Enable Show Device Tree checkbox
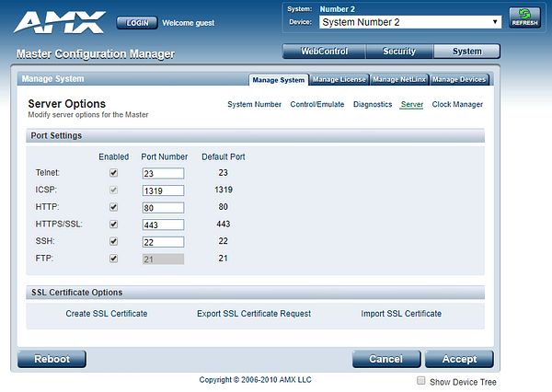552x392 pixels. point(420,380)
